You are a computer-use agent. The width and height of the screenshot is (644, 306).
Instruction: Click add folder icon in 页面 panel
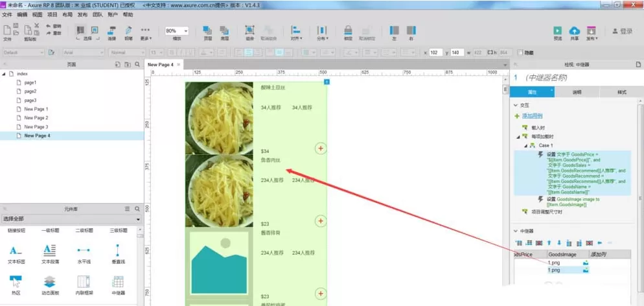pyautogui.click(x=128, y=64)
